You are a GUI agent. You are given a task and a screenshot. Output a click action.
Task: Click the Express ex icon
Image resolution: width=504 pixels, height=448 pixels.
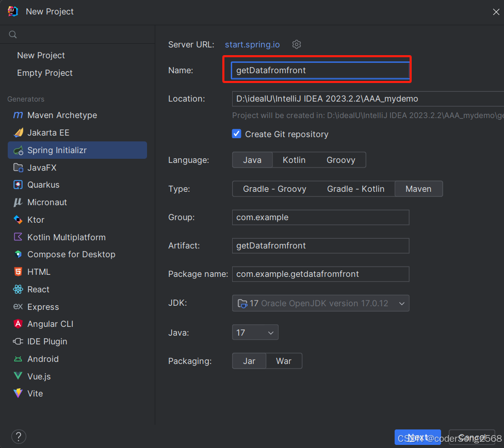18,306
